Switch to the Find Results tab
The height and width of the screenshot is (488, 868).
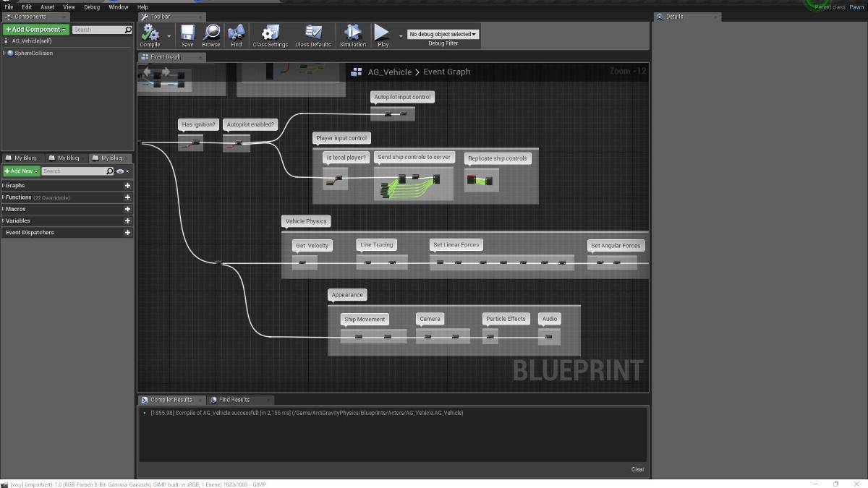(234, 400)
